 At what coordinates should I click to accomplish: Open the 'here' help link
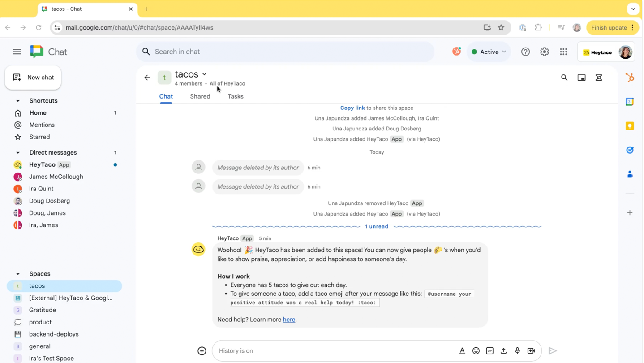click(x=289, y=320)
